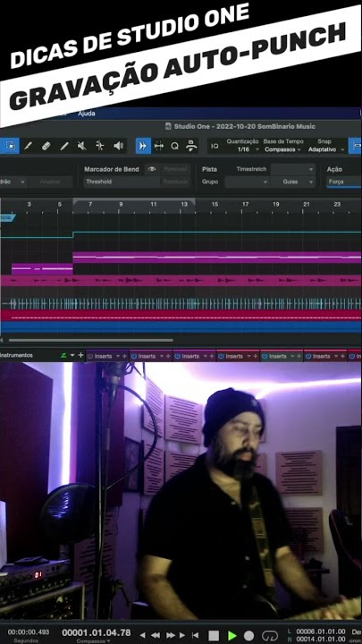Open the Strip Silence icon
This screenshot has width=362, height=644.
[191, 146]
